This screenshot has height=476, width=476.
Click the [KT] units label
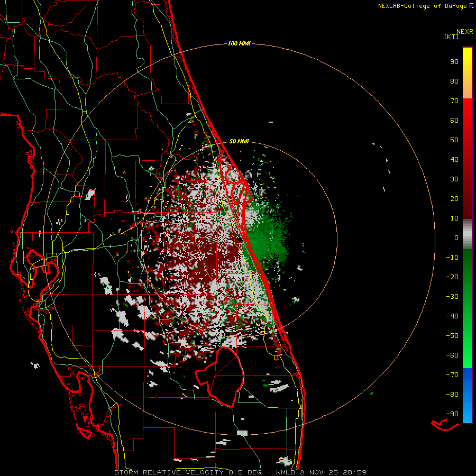451,36
